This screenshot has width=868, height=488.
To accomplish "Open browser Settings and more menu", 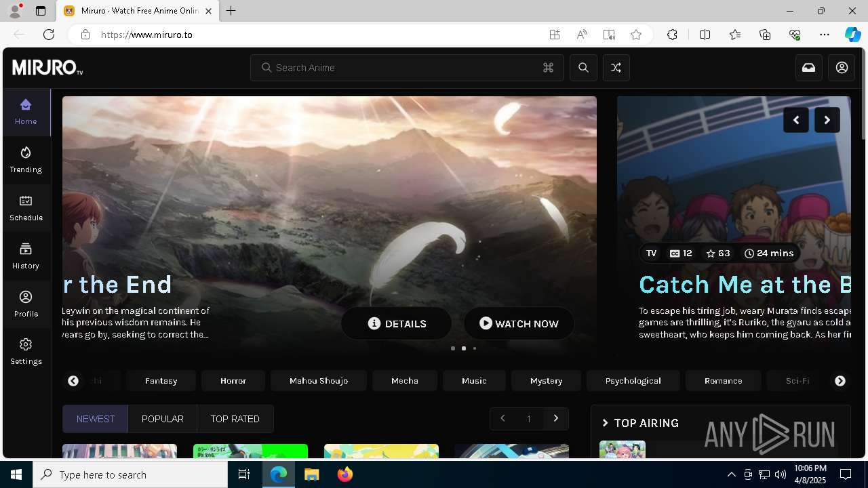I will pos(825,35).
